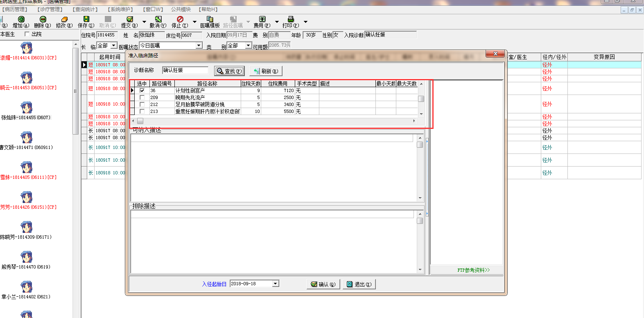Click the patient list vertical scrollbar
Viewport: 644px width, 318px height.
click(75, 91)
